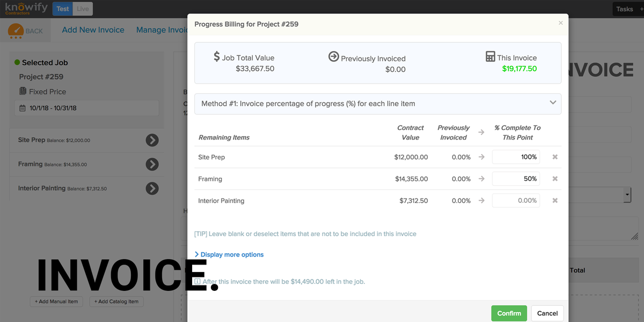Click the green Selected Job status dot
The height and width of the screenshot is (322, 644).
tap(17, 62)
